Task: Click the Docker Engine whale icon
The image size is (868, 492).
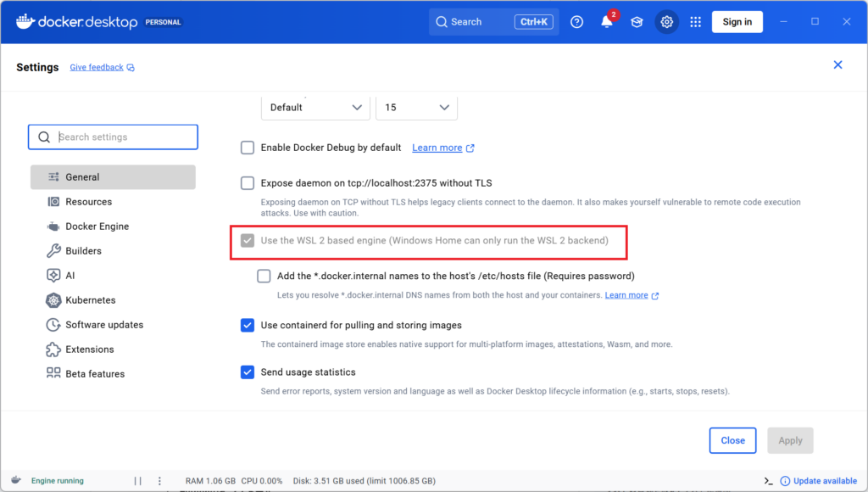Action: 53,226
